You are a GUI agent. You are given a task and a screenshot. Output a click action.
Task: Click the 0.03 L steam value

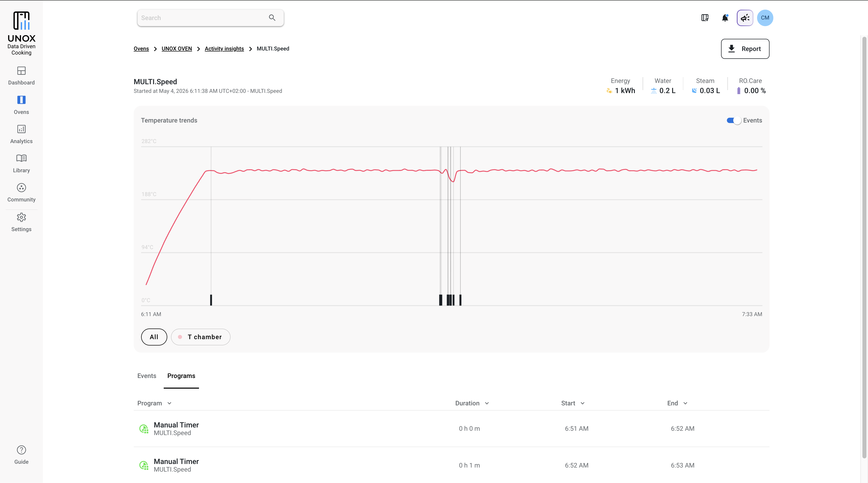(710, 91)
